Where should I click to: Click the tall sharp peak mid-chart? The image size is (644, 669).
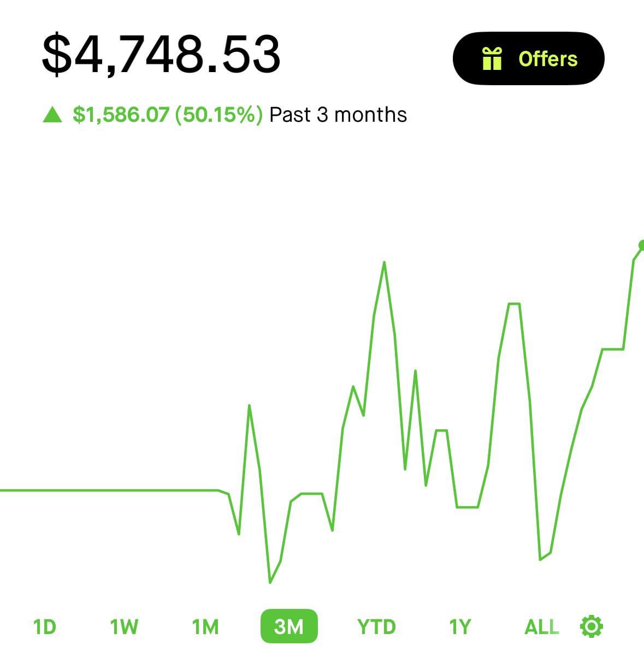point(384,263)
